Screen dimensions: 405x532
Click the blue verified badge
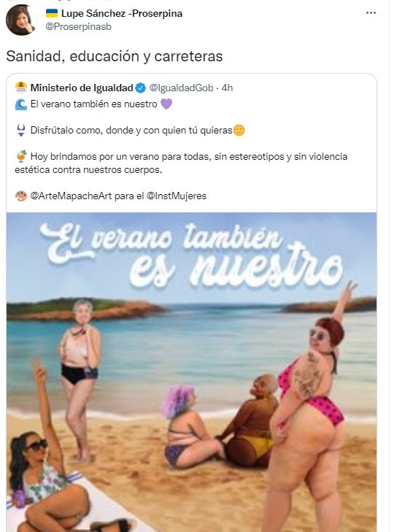coord(140,88)
